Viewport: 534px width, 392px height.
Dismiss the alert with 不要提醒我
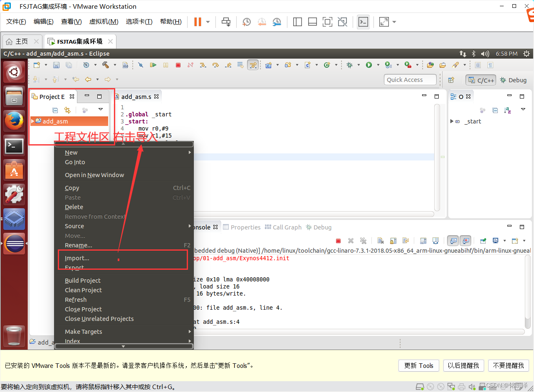pyautogui.click(x=508, y=365)
